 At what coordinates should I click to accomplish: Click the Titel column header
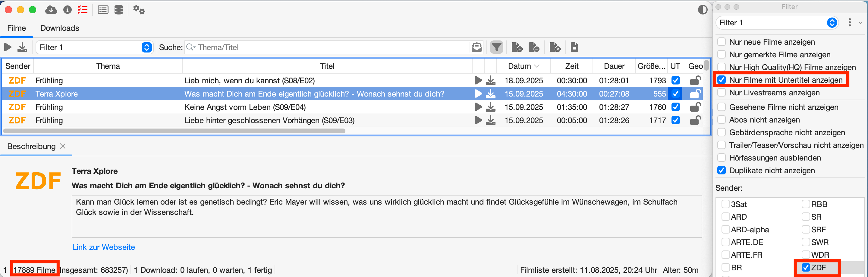click(x=327, y=66)
